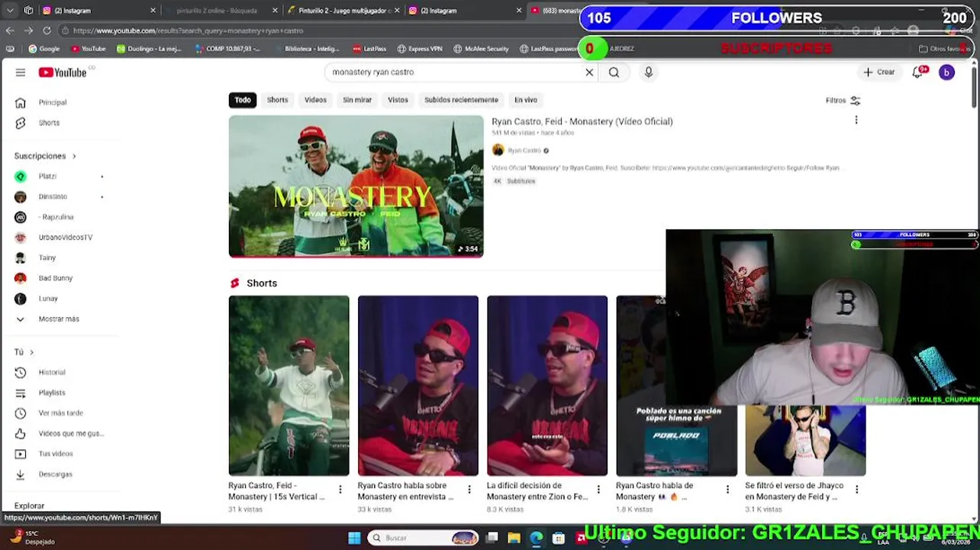980x550 pixels.
Task: Open options for 'habla sobre Monastery' short
Action: coord(469,489)
